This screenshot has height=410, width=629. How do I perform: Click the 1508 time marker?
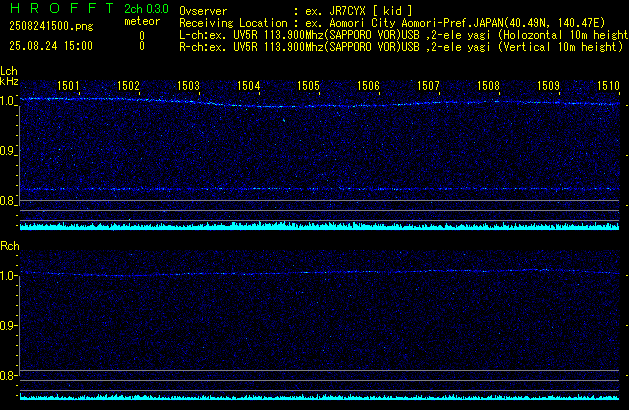coord(488,86)
